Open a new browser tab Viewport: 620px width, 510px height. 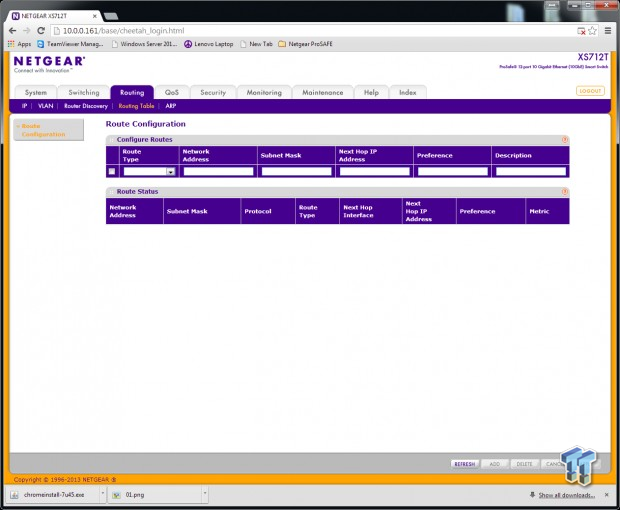pos(111,16)
